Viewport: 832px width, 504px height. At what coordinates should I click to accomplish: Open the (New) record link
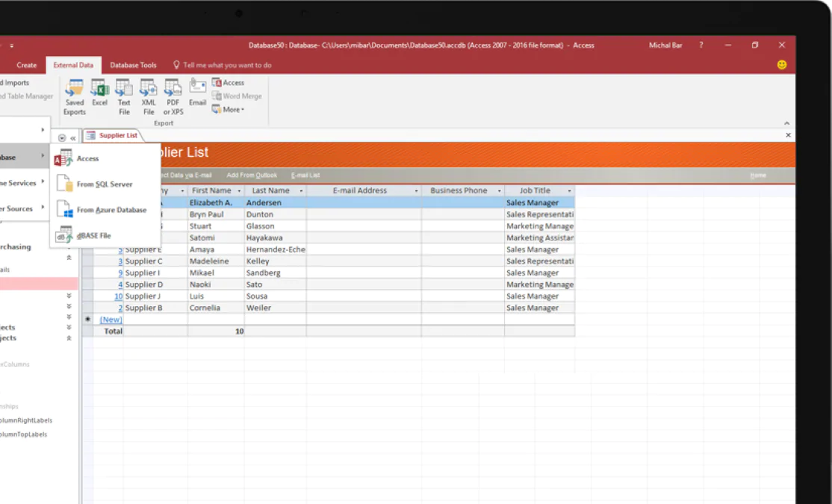pyautogui.click(x=111, y=320)
